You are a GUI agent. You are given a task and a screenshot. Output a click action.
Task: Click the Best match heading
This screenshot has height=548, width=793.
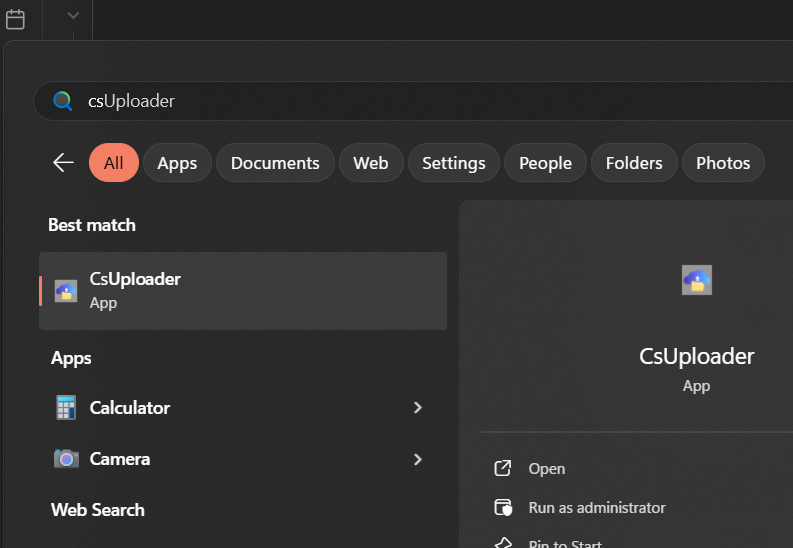pyautogui.click(x=92, y=225)
